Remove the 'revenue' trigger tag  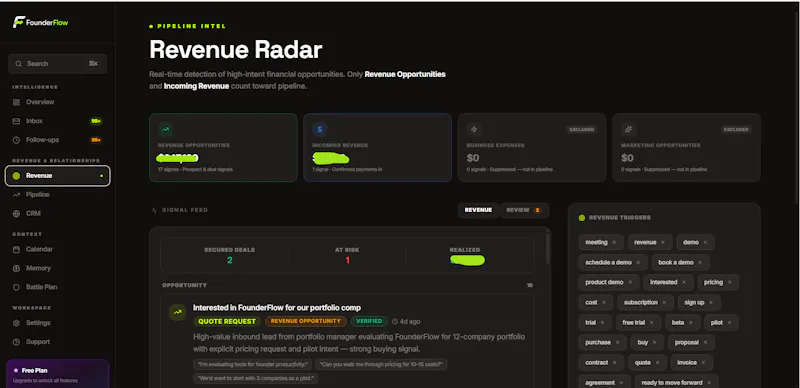click(663, 242)
